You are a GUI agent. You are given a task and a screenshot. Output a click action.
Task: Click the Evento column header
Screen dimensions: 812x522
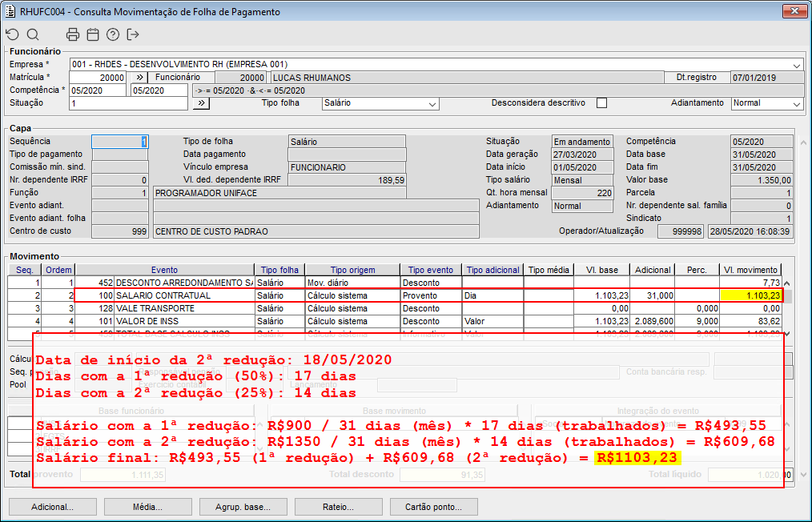[x=164, y=271]
